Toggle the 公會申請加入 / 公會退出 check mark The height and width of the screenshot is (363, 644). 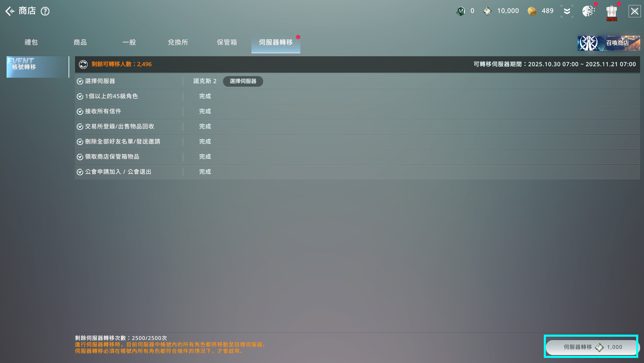click(80, 172)
